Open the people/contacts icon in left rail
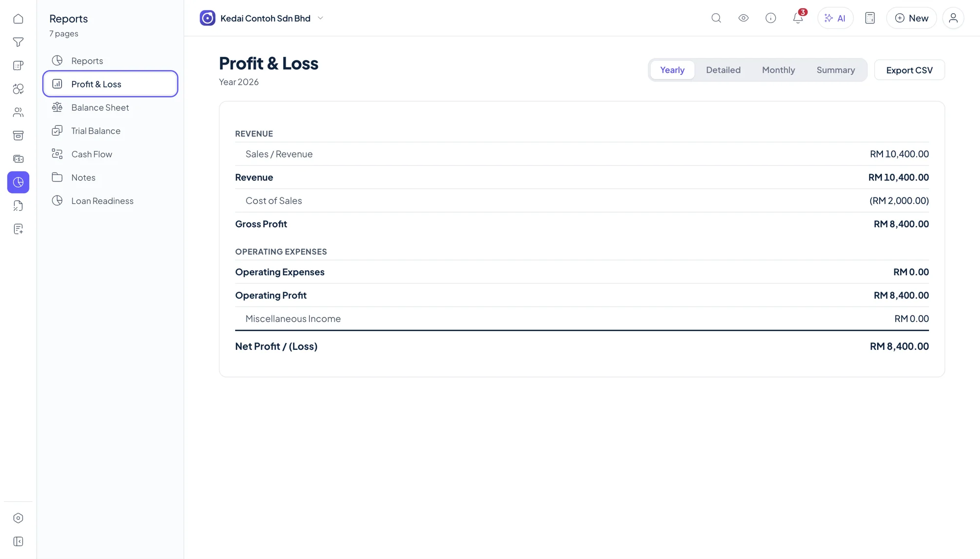This screenshot has width=980, height=559. [18, 112]
